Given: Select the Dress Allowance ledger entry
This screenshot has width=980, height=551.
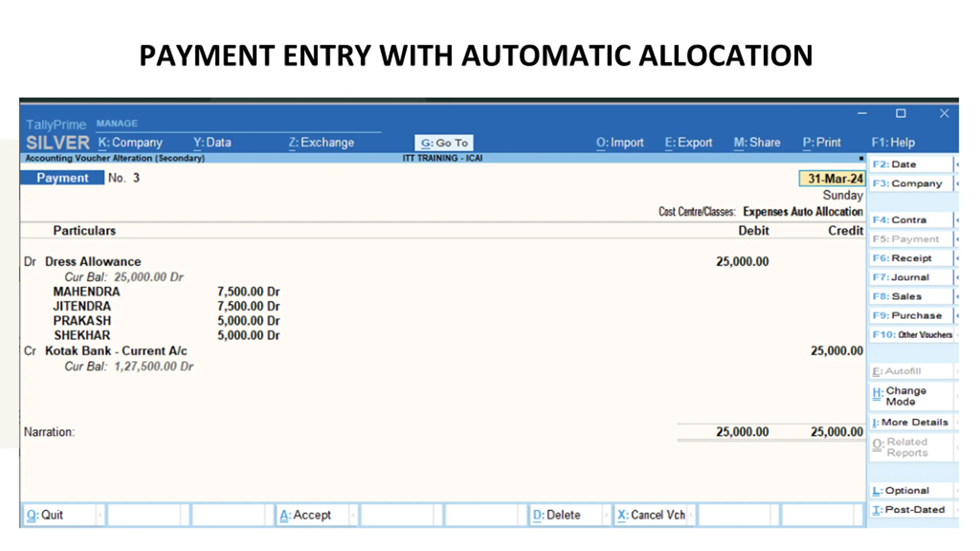Looking at the screenshot, I should pyautogui.click(x=93, y=262).
